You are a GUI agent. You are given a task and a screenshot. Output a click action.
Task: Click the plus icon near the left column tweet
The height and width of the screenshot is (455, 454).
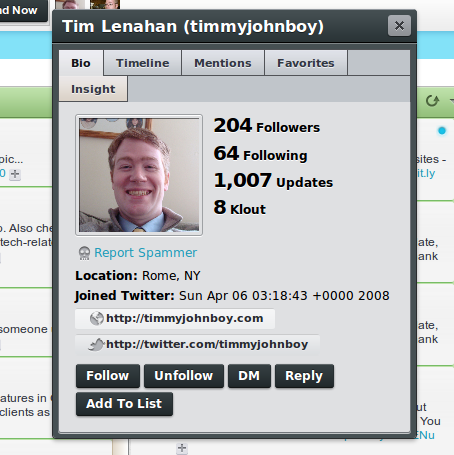[x=15, y=174]
